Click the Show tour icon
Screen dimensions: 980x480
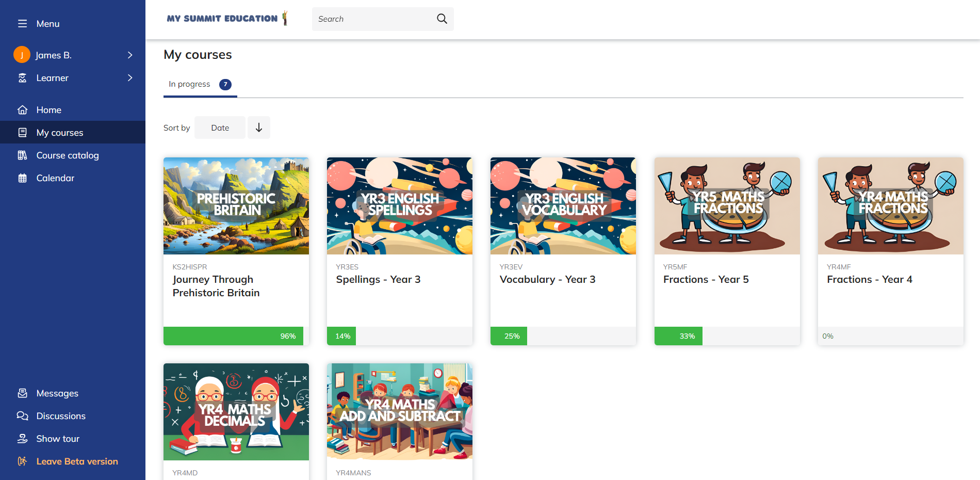(x=22, y=439)
